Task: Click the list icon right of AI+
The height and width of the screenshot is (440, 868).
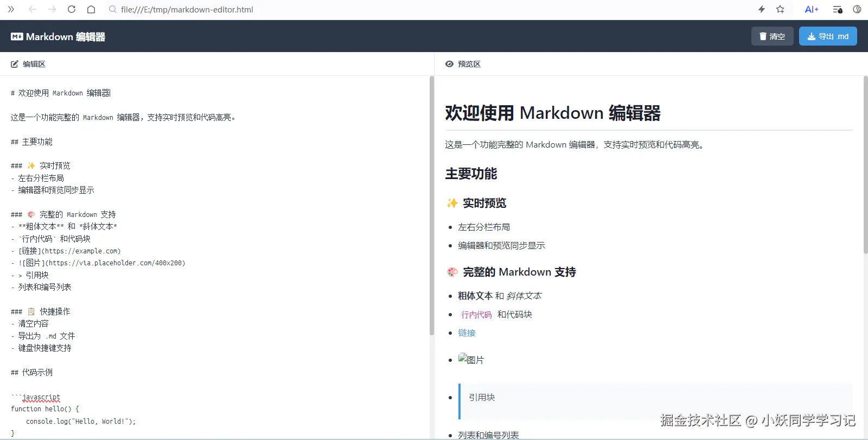Action: tap(838, 9)
